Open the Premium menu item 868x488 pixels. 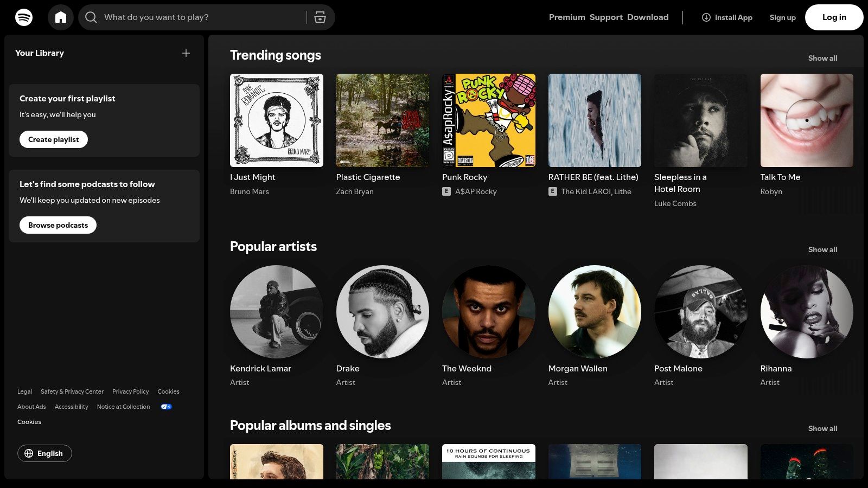(566, 17)
